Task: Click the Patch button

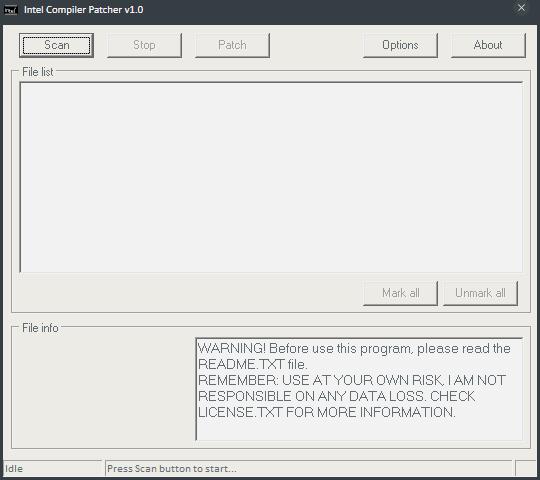Action: point(232,45)
